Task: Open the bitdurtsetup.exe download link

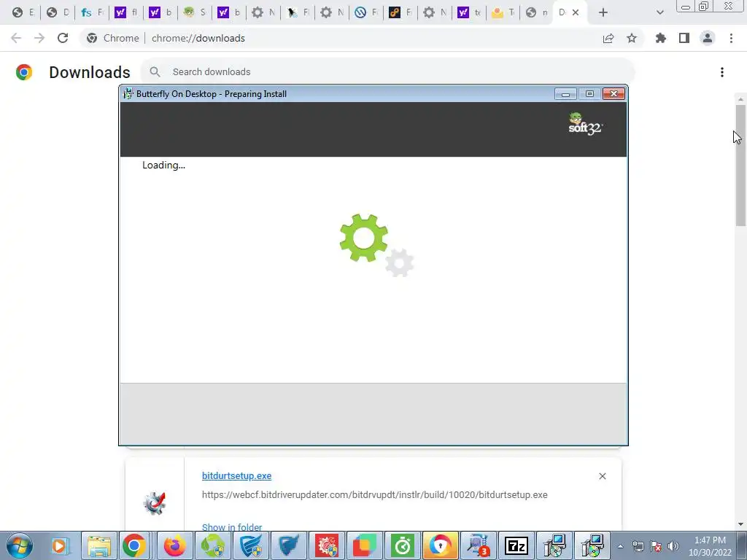Action: (237, 475)
